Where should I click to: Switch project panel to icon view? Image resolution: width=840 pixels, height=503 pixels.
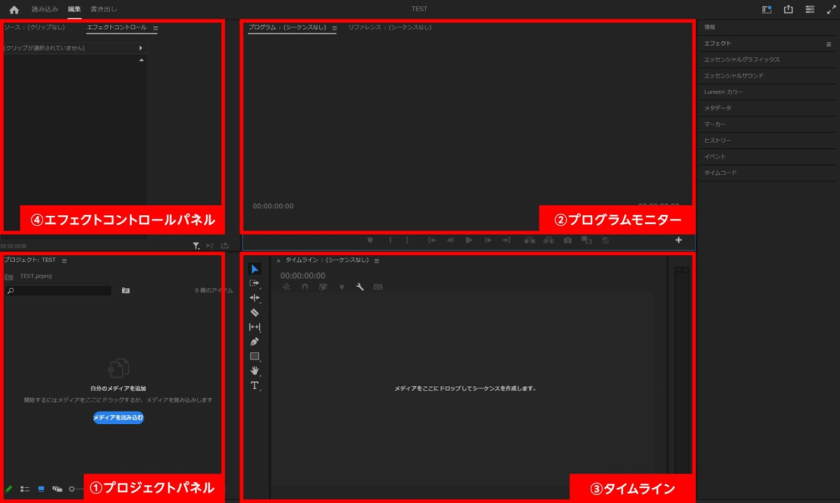pos(41,489)
